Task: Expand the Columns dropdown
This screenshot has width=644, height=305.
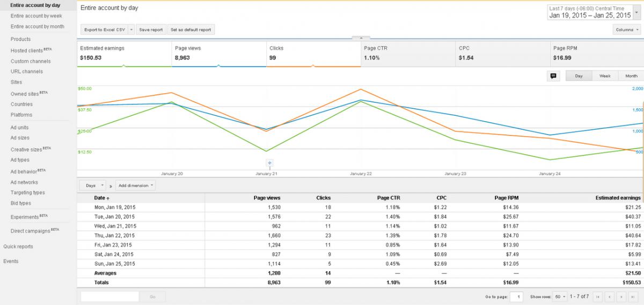Action: coord(627,30)
